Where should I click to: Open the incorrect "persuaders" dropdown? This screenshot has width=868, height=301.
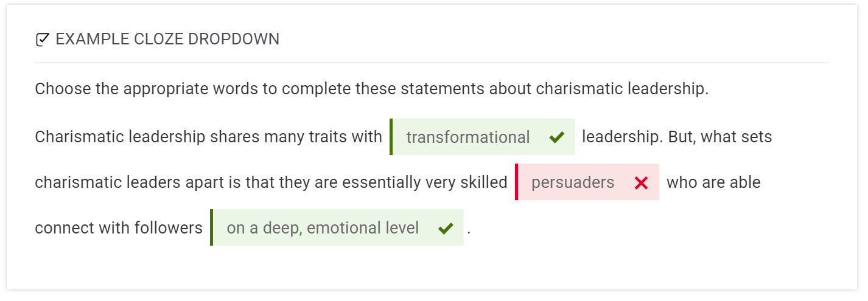click(x=572, y=182)
